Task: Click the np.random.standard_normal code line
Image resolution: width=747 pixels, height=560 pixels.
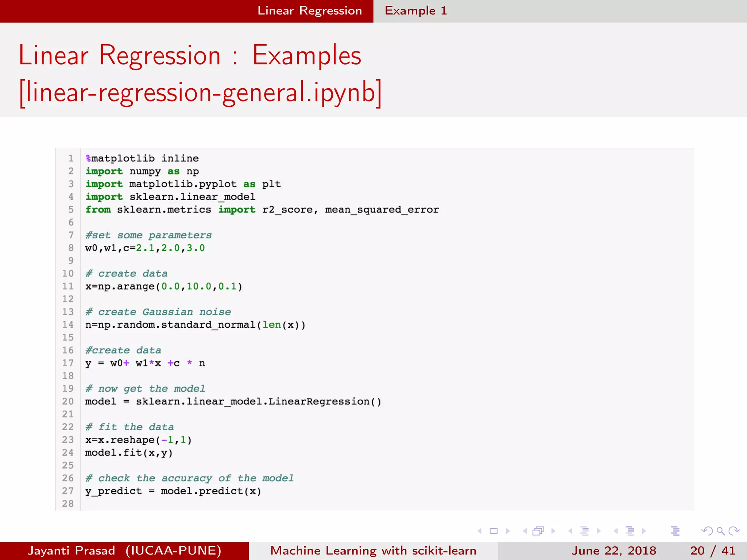Action: (196, 324)
